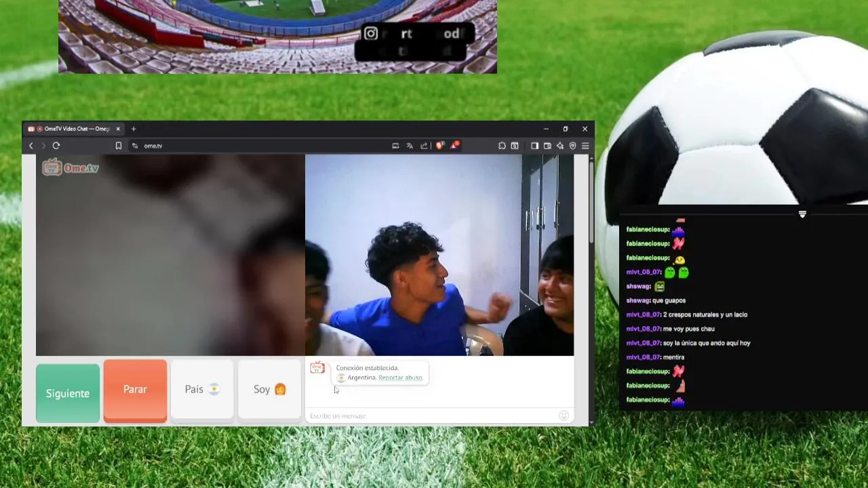Open site settings icon beside ome.tv
Screen dimensions: 868x488
coord(135,146)
